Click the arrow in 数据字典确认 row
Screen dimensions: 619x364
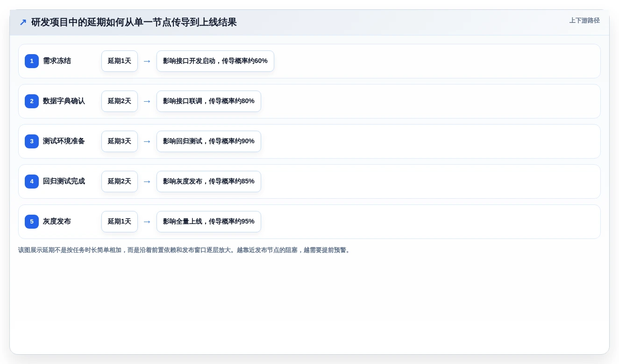(x=147, y=101)
